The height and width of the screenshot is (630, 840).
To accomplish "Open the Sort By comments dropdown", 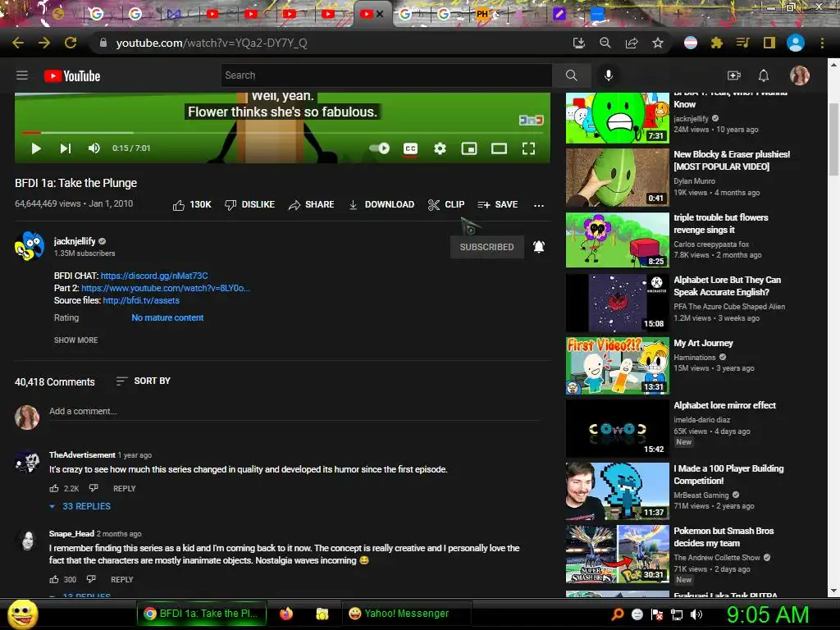I will click(143, 381).
